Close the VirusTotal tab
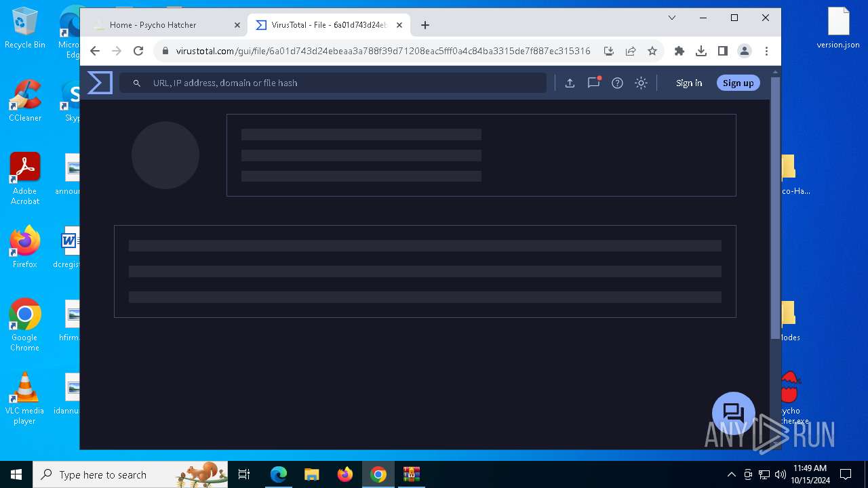 coord(399,25)
